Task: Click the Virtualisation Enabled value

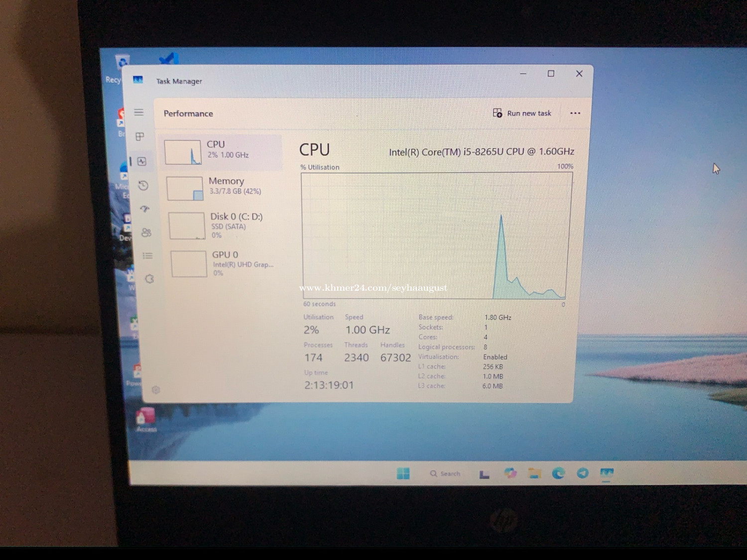Action: (495, 357)
